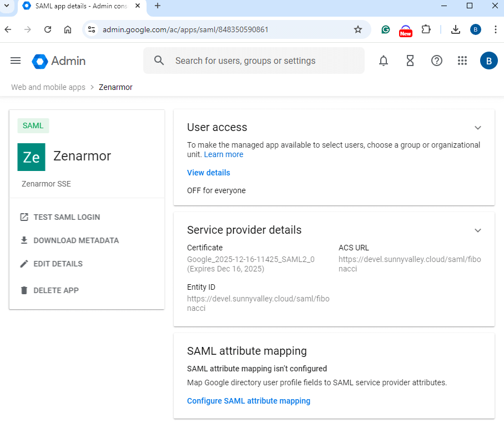Open the Configure SAML attribute mapping link

pyautogui.click(x=249, y=401)
